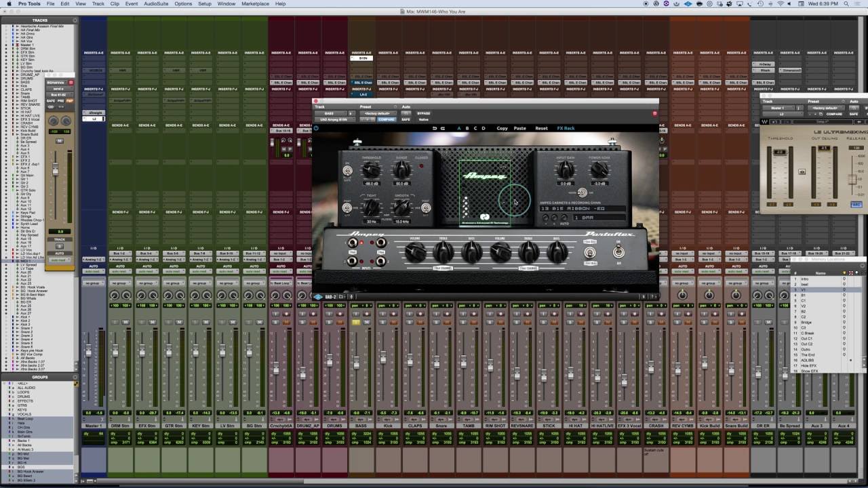The image size is (868, 488).
Task: Click COMPARE in the Ampeg plugin header
Action: tap(386, 119)
